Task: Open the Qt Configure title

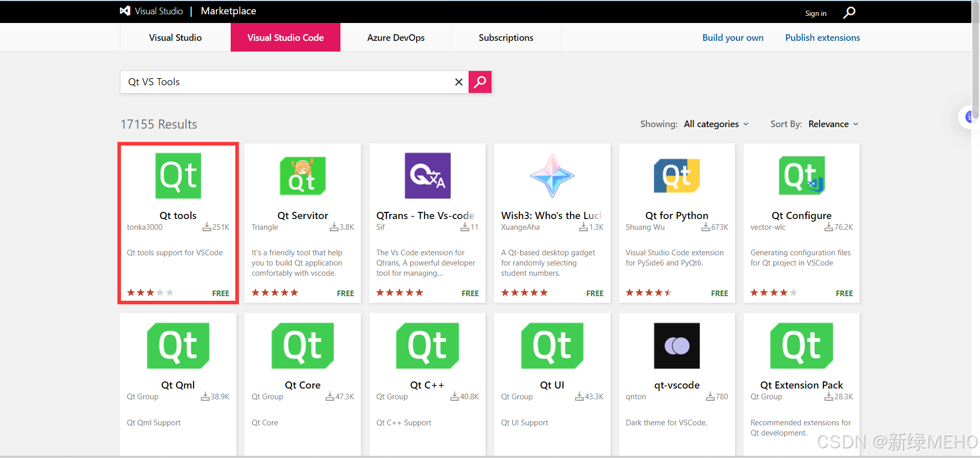Action: (x=802, y=215)
